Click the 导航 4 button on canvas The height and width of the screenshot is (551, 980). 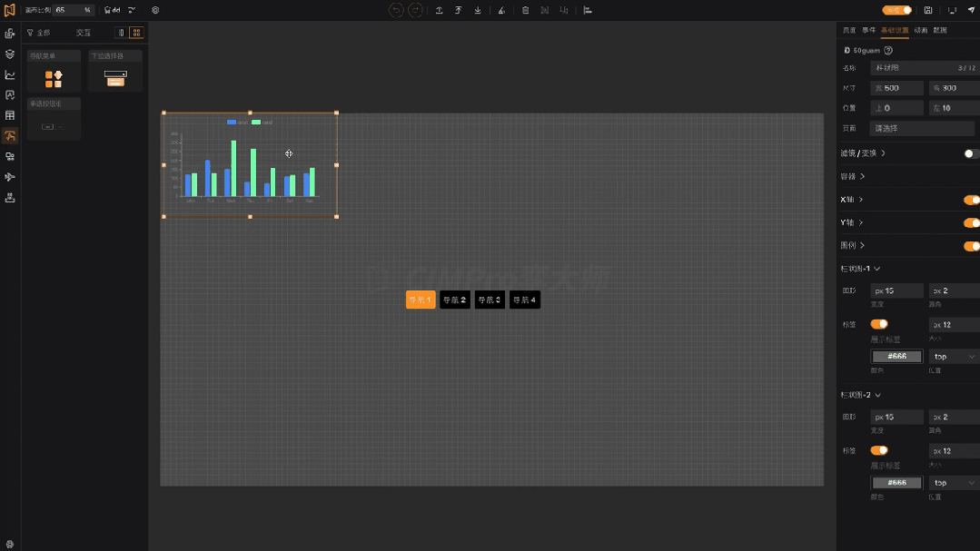click(525, 300)
